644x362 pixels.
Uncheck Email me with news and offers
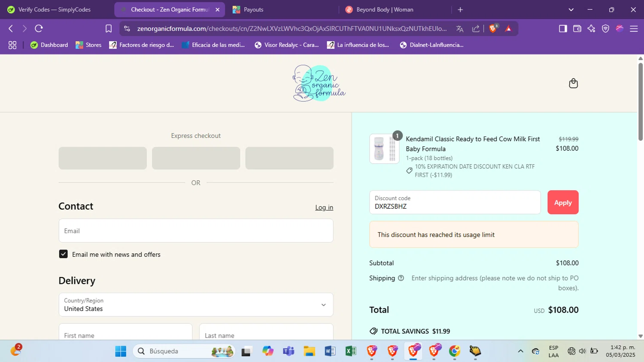click(63, 254)
